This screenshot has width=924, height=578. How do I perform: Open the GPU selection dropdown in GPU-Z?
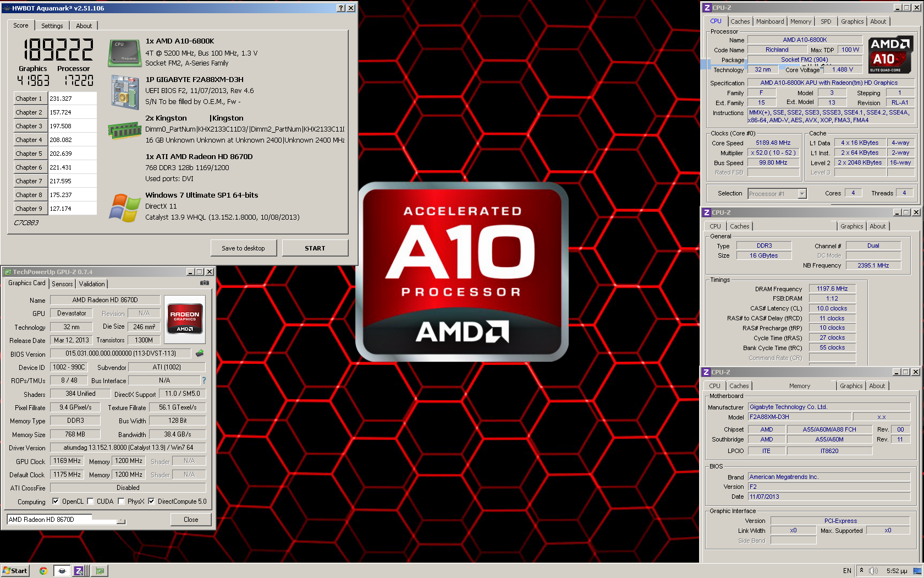point(122,521)
